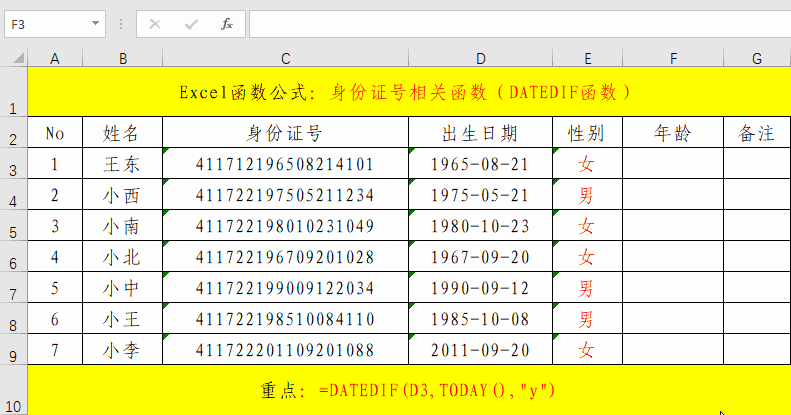Click the name cell '小北'

coord(123,257)
